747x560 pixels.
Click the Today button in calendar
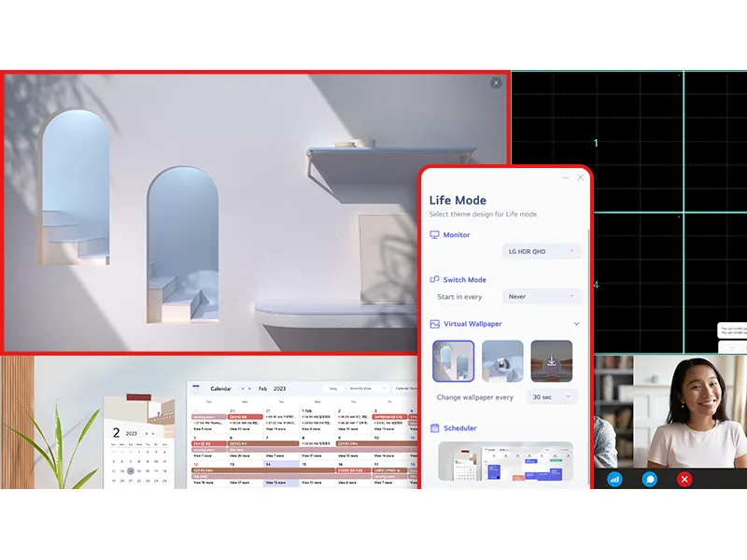coord(333,388)
